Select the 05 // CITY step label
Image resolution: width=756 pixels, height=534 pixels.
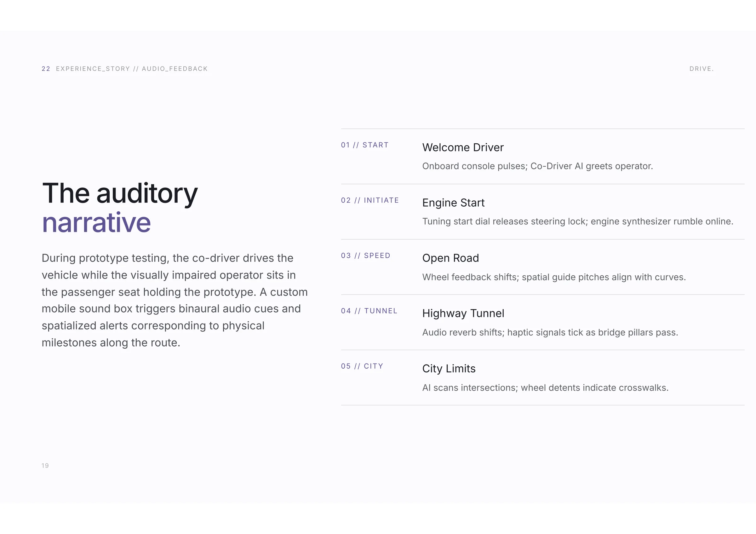pos(362,366)
